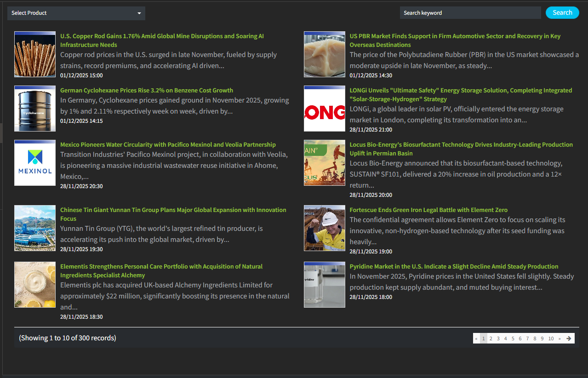Image resolution: width=588 pixels, height=378 pixels.
Task: Open the copper rods thumbnail image
Action: coord(35,54)
